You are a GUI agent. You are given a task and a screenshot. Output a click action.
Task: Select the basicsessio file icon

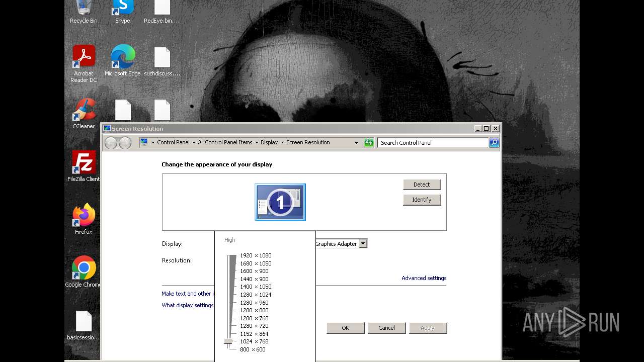84,325
